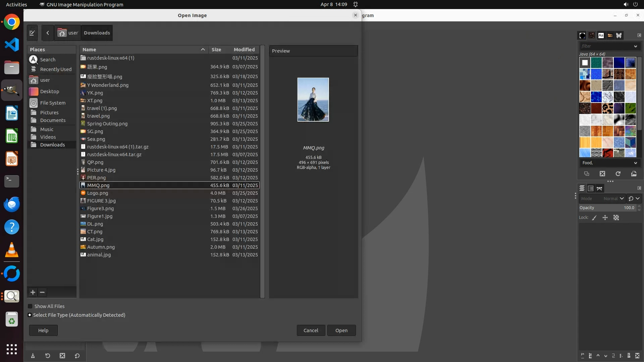Toggle the type-a-file-name location entry button
Screen dimensions: 644x362
32,33
